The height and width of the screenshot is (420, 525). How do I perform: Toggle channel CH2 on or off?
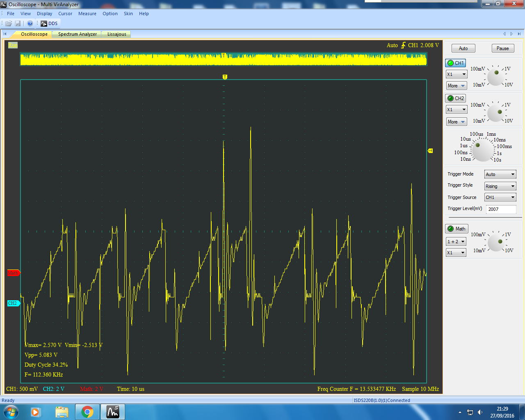[x=455, y=98]
